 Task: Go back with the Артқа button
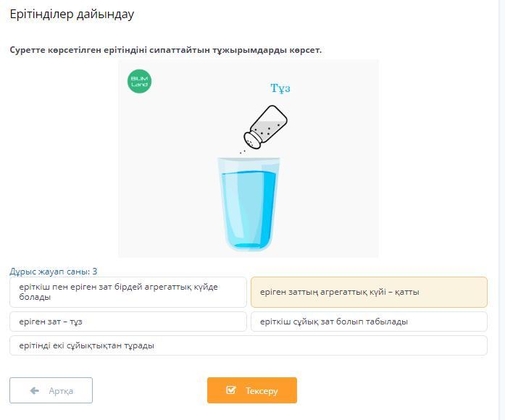[51, 390]
